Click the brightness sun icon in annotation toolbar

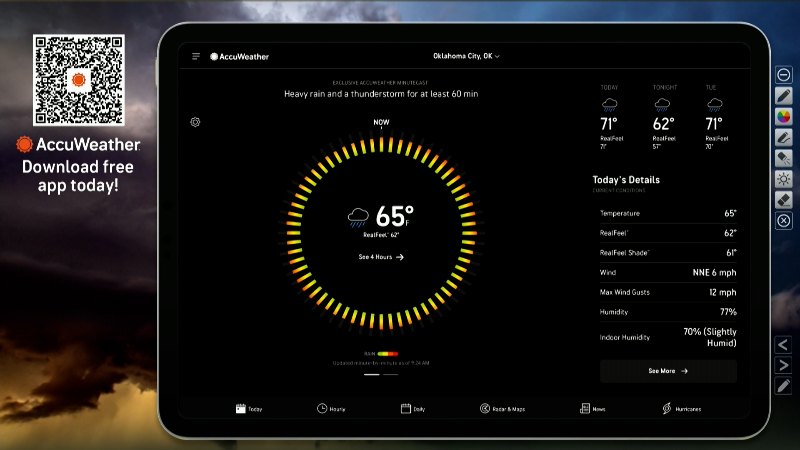point(784,179)
